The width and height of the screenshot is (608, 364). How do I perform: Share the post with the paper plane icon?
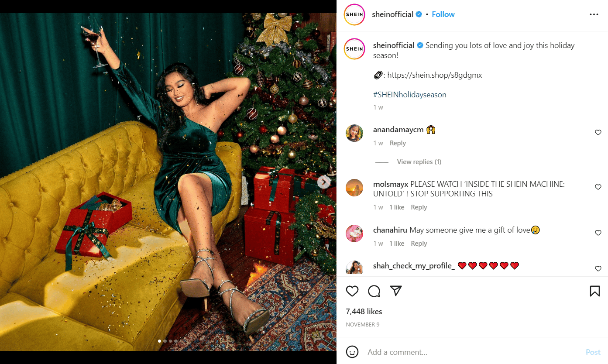(x=396, y=291)
